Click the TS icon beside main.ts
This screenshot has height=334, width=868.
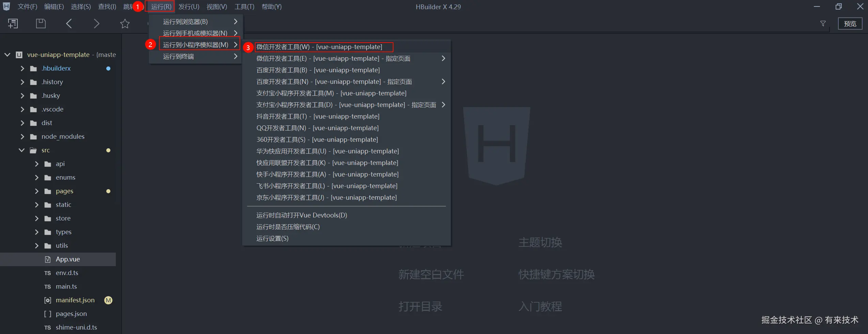48,287
